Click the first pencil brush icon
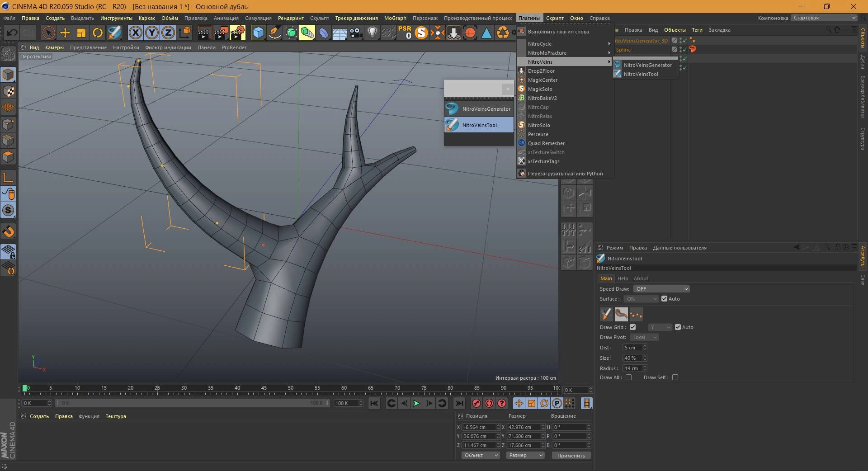The image size is (868, 471). click(x=606, y=314)
